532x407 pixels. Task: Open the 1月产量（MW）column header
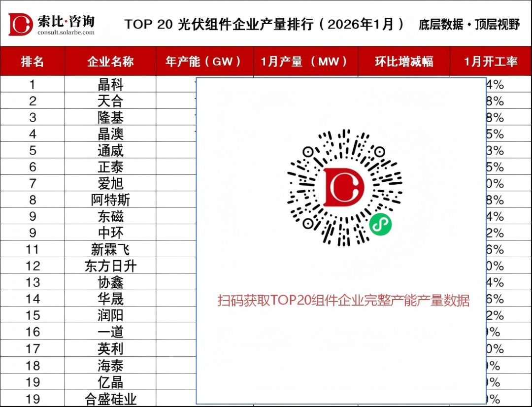305,62
